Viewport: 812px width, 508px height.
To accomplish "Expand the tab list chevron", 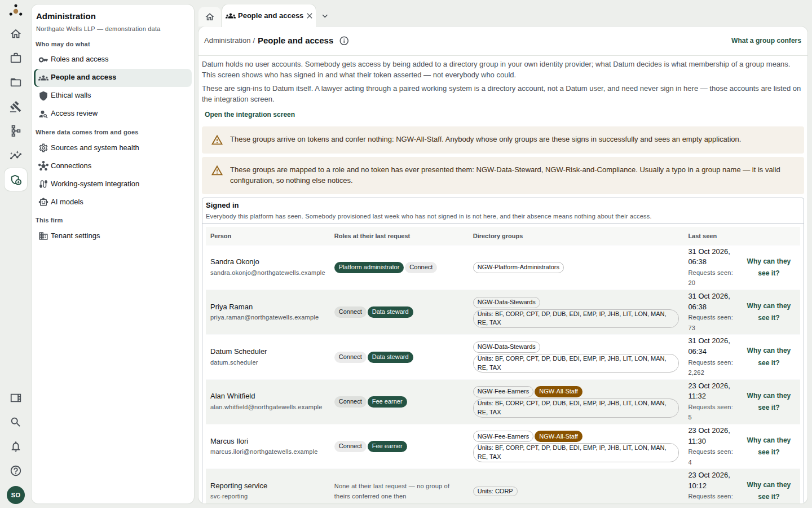I will coord(325,16).
